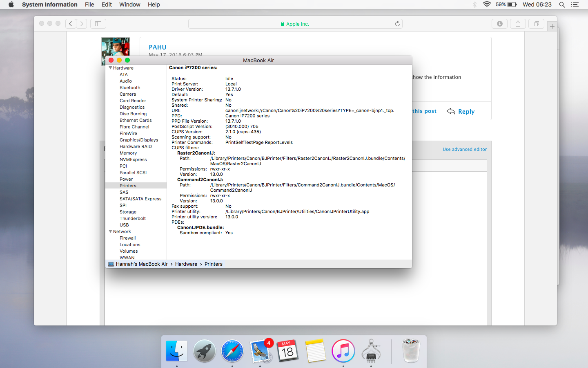Select Card Reader item
This screenshot has height=368, width=588.
(133, 101)
